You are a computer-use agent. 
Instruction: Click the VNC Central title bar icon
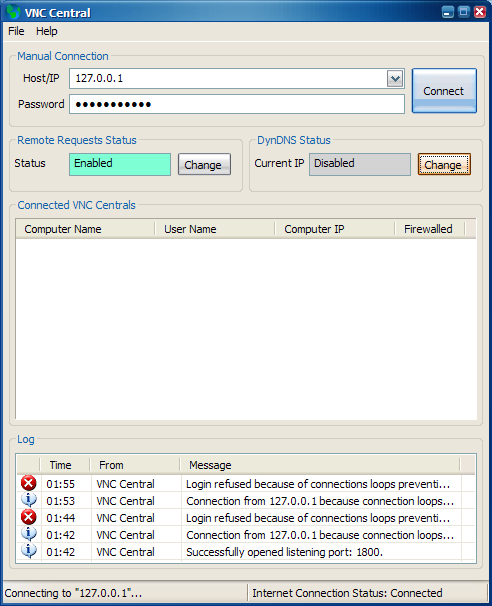[x=13, y=12]
